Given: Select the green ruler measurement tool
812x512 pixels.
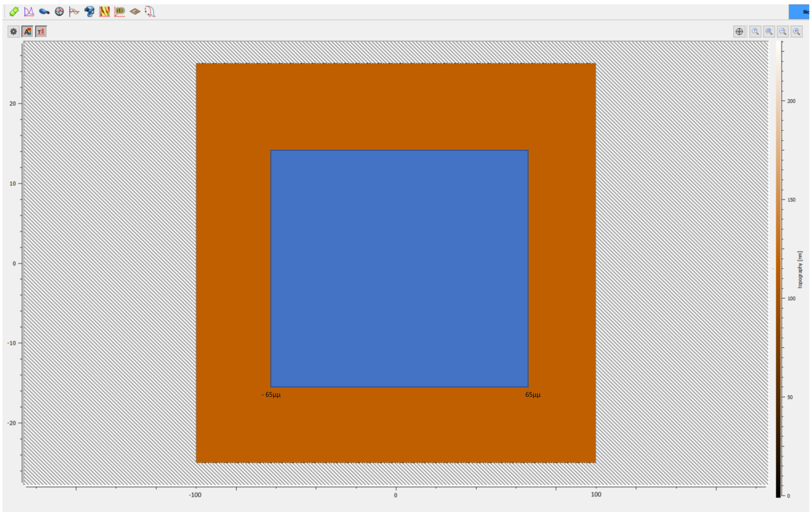Looking at the screenshot, I should click(x=14, y=11).
